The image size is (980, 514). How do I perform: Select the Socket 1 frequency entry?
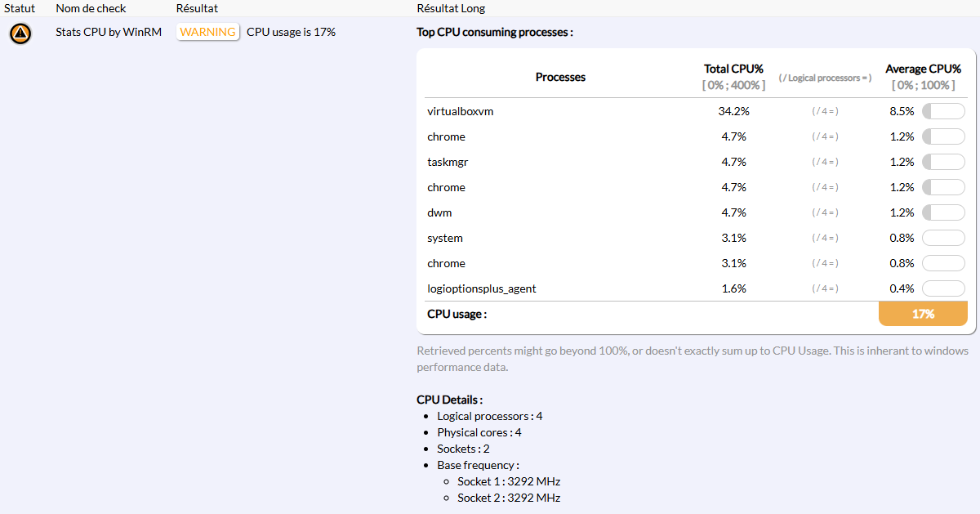point(509,481)
